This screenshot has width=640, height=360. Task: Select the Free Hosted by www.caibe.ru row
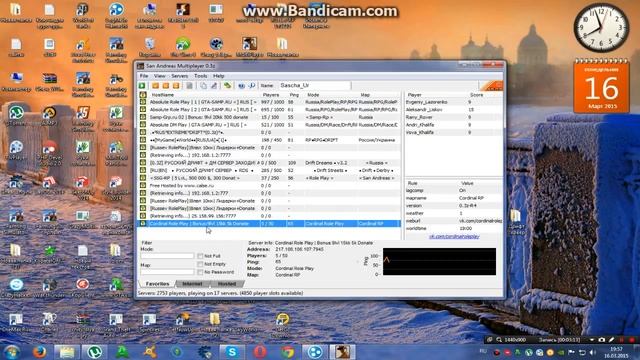[269, 186]
